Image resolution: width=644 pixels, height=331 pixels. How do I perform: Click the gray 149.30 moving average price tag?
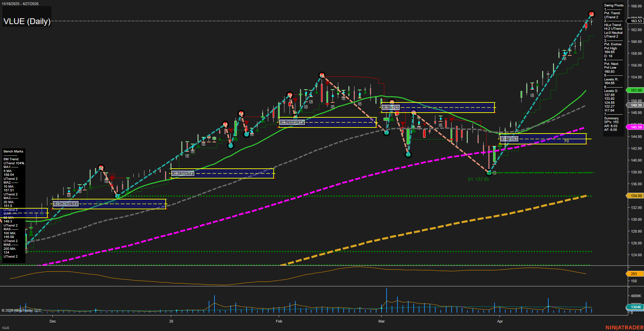[636, 105]
